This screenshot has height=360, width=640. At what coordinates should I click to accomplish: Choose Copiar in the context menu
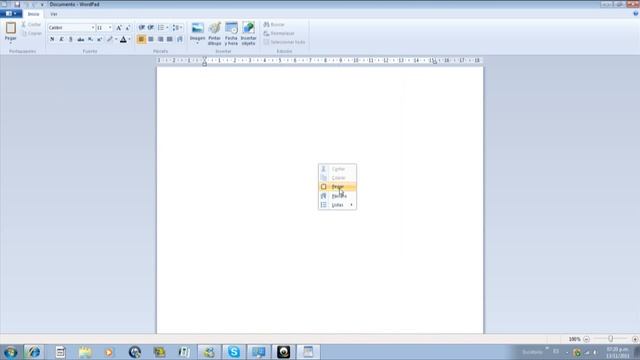tap(337, 178)
